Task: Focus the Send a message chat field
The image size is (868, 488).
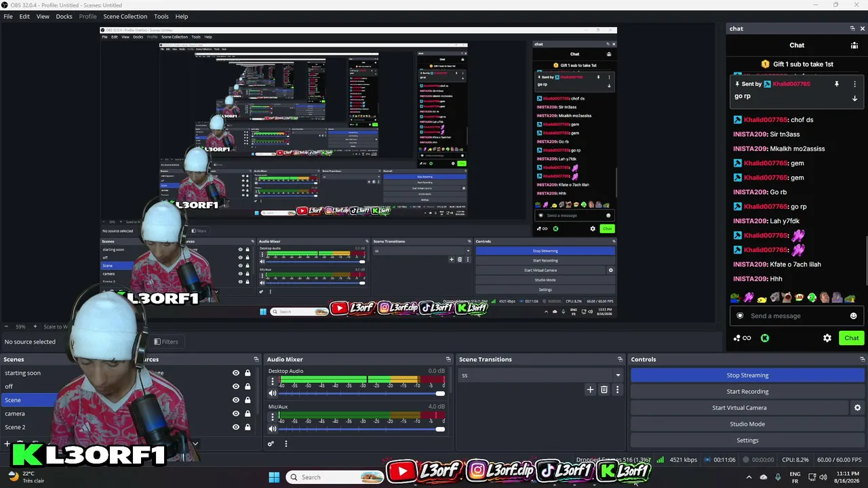Action: click(x=795, y=316)
